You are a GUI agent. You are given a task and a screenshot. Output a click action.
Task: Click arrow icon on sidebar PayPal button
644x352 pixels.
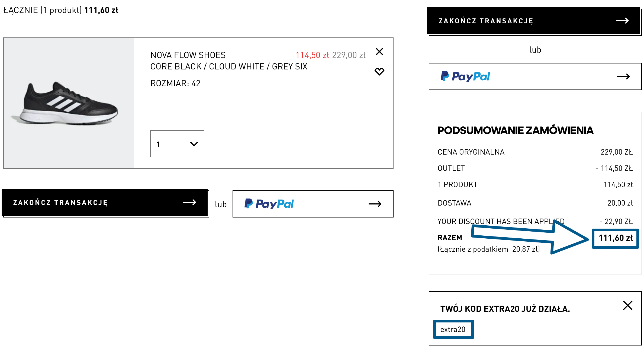[623, 77]
